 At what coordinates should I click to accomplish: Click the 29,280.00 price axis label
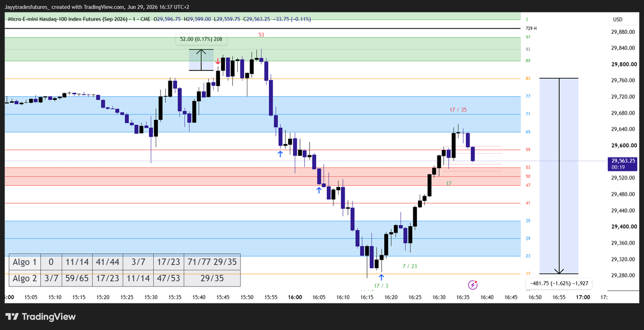coord(623,276)
